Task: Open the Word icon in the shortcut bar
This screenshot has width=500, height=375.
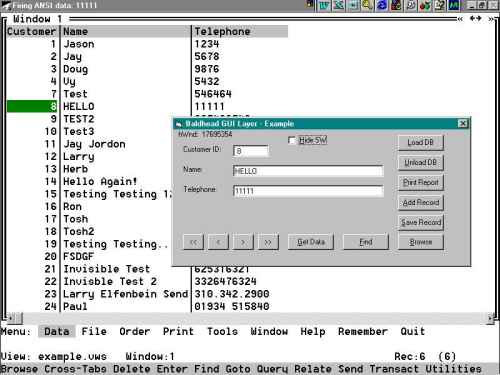Action: click(x=323, y=5)
